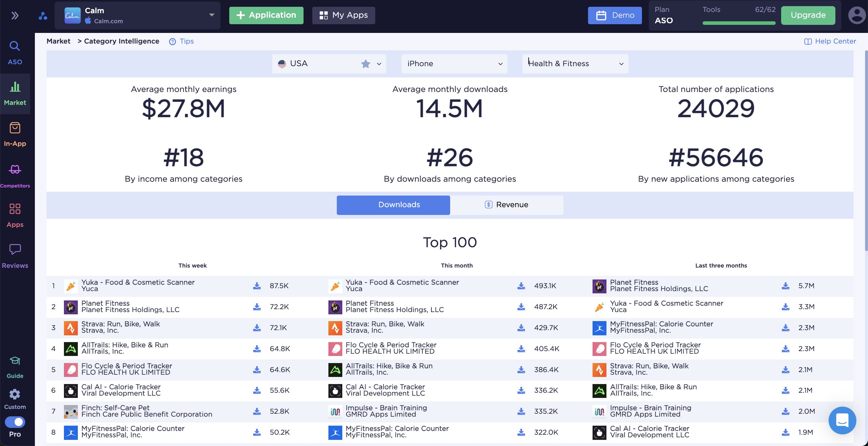Switch to the Revenue tab
This screenshot has width=868, height=446.
pyautogui.click(x=506, y=205)
